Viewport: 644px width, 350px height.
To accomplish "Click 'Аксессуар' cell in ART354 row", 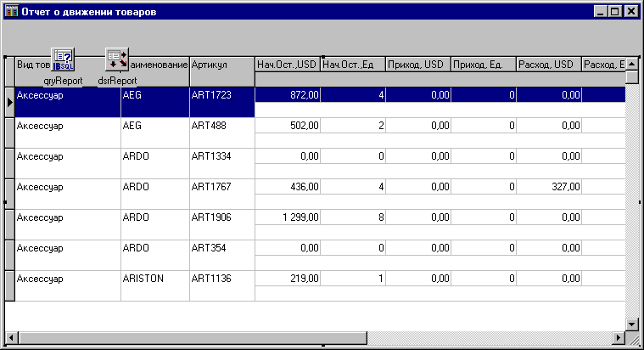I will point(68,256).
